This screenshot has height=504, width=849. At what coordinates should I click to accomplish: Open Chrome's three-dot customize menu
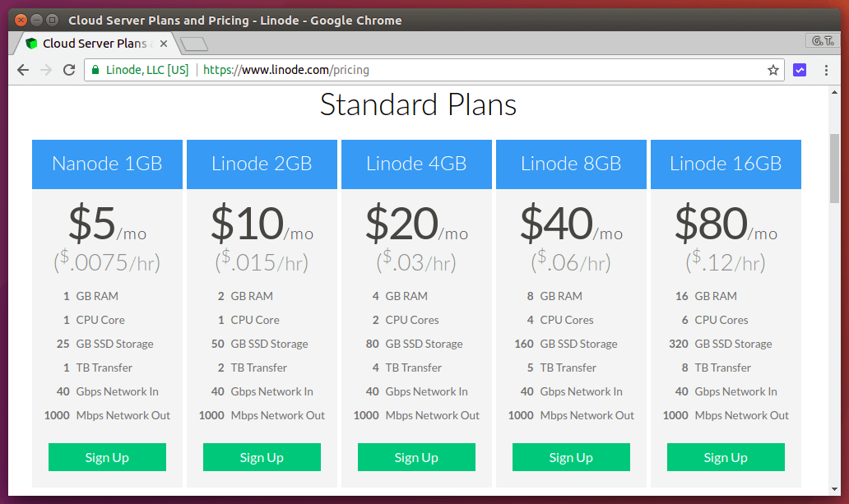click(825, 70)
